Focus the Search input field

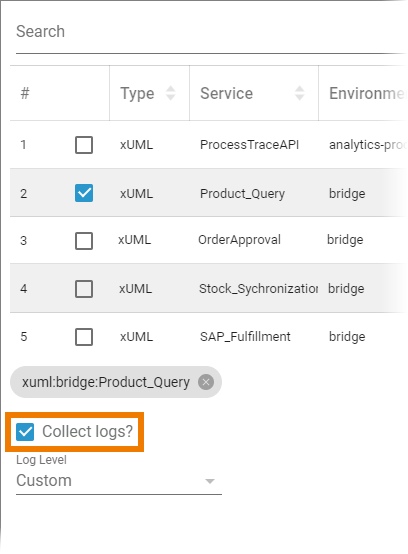(x=211, y=32)
